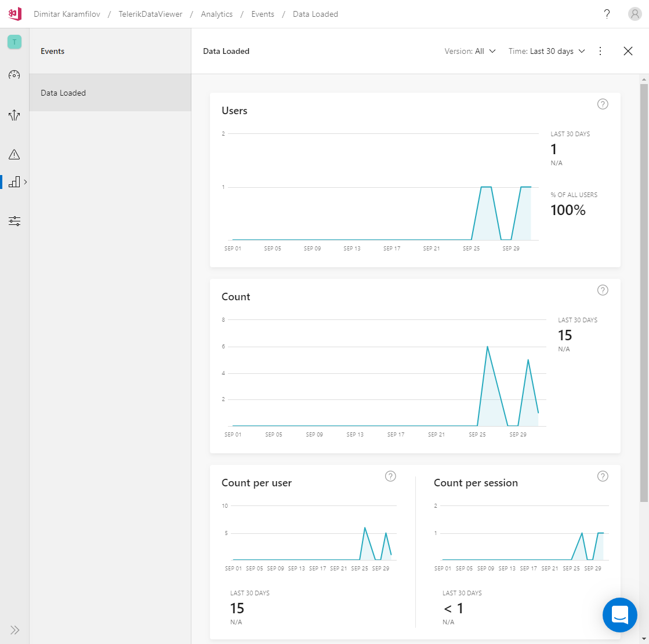Click Data Loaded panel heading

click(x=226, y=51)
